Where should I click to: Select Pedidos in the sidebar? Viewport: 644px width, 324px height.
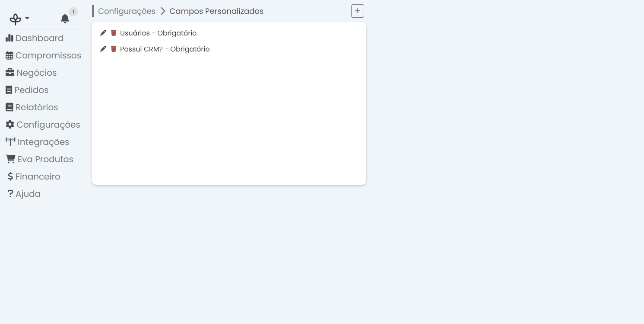32,90
